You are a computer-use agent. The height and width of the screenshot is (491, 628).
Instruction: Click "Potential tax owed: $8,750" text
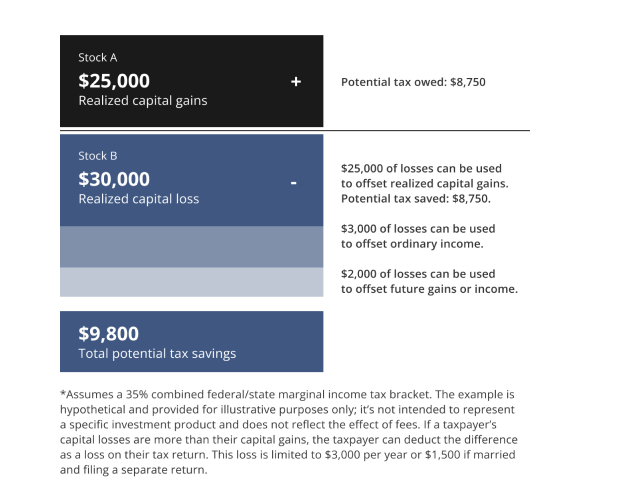[413, 82]
